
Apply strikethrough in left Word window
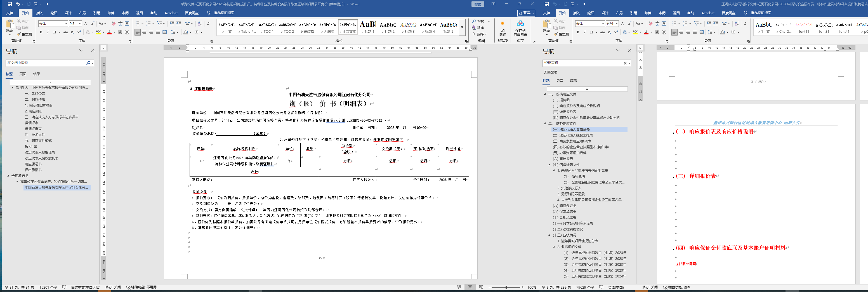[x=66, y=32]
